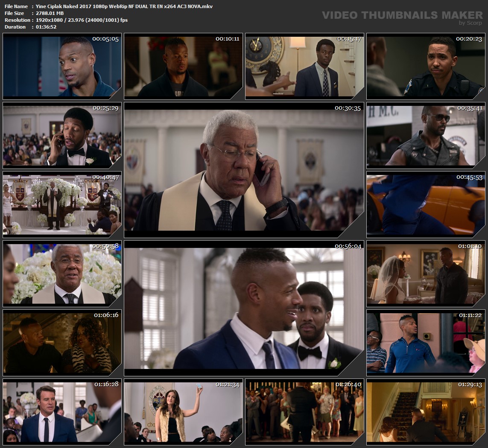488x448 pixels.
Task: Select the police officer thumbnail at 00:20:23
Action: point(426,66)
